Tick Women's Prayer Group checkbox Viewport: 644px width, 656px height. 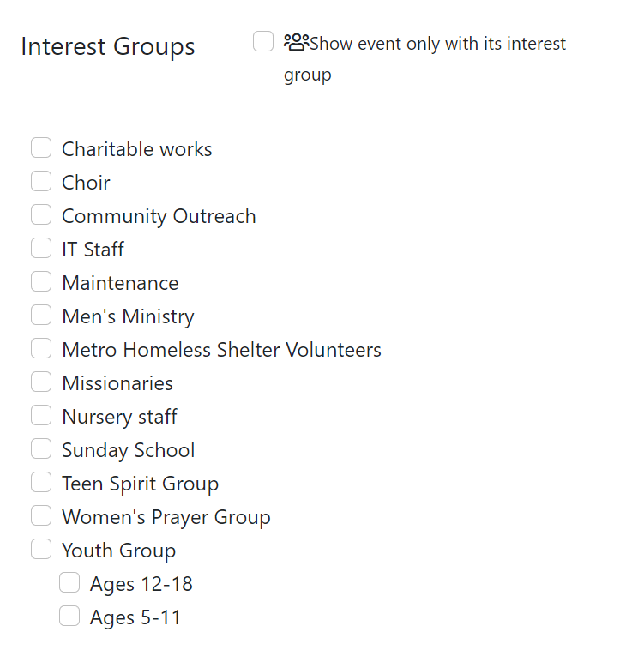point(41,516)
